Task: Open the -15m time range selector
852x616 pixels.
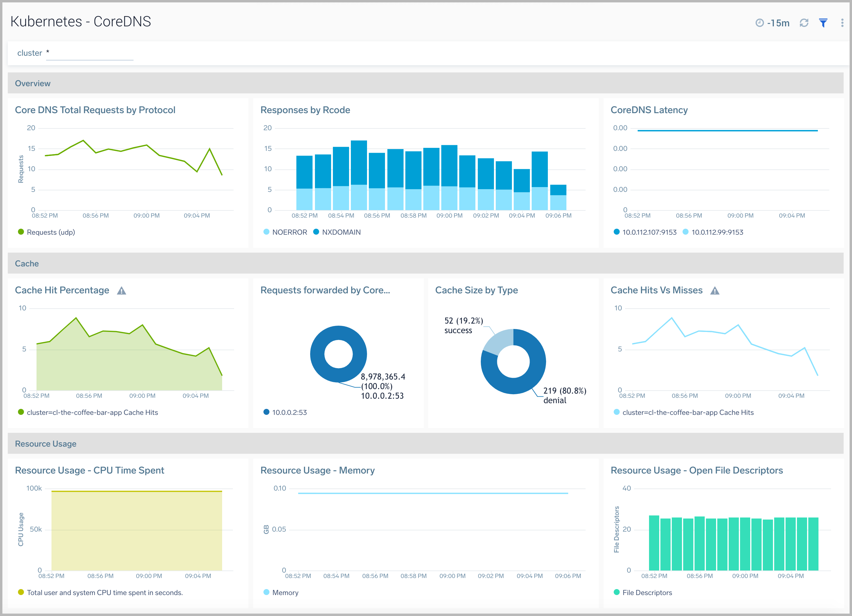Action: [x=778, y=22]
